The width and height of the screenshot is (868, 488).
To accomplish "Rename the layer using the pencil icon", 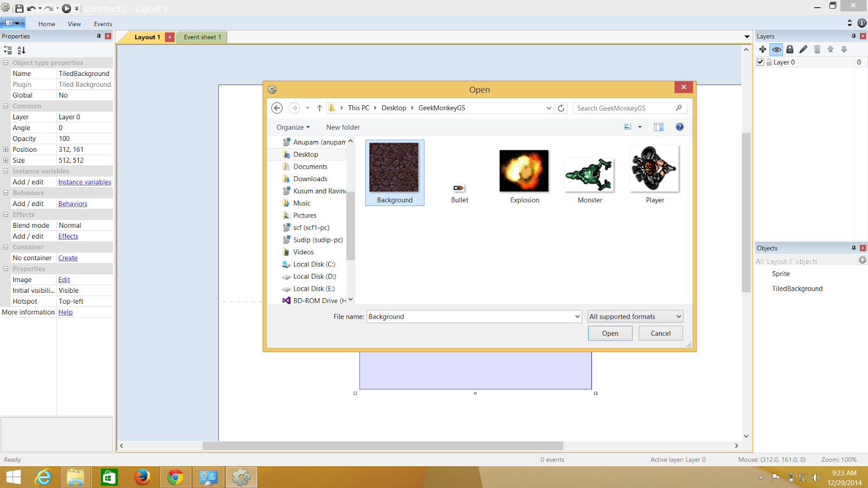I will point(803,49).
